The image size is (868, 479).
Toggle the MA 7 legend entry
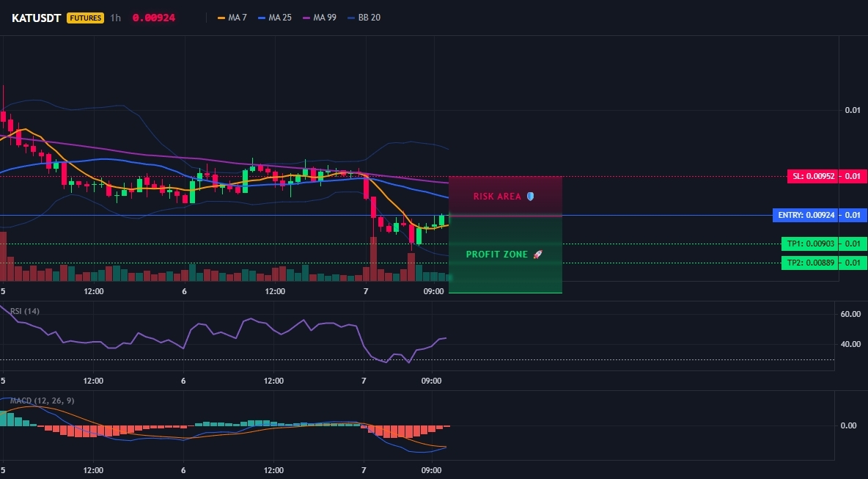coord(232,18)
